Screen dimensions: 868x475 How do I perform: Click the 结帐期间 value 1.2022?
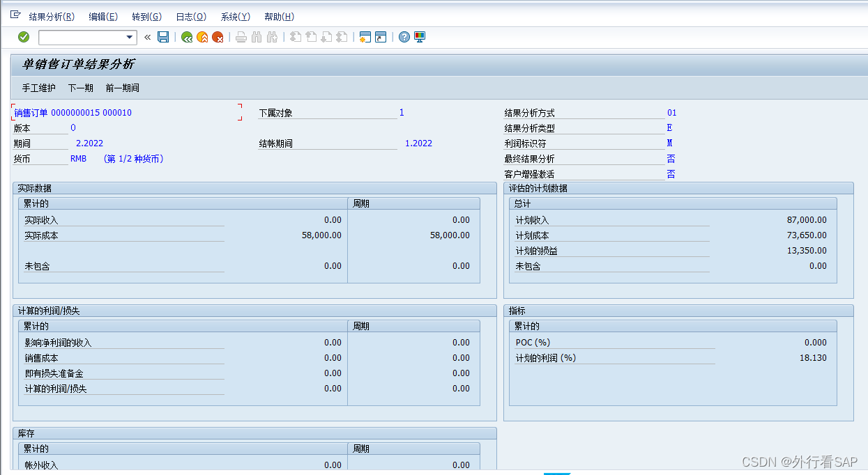click(418, 143)
